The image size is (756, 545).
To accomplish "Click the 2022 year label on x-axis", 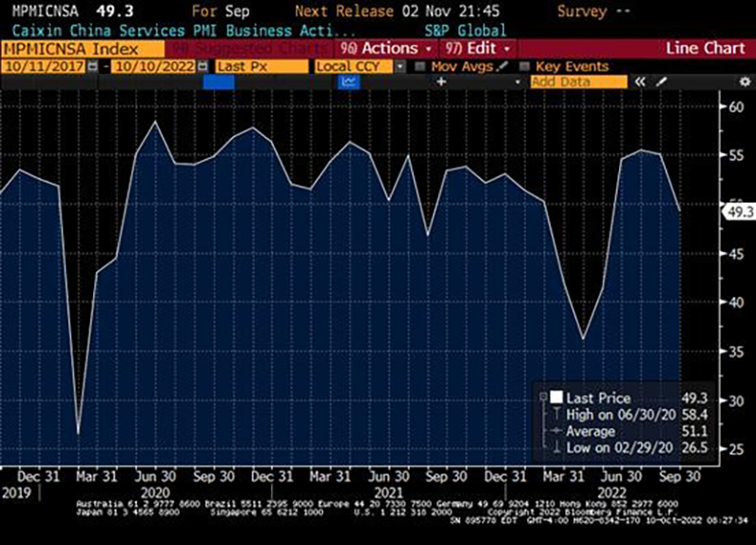I will point(611,493).
